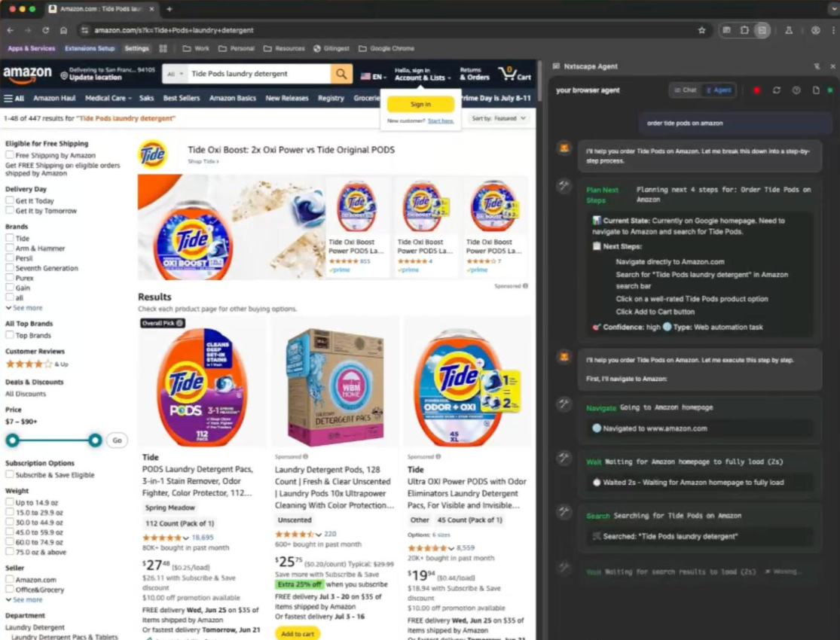Open the agent panel help icon
The image size is (840, 640).
[x=796, y=90]
